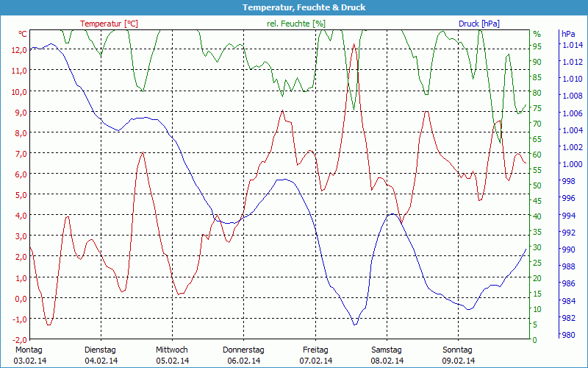Click temperature axis value '12,0'

(19, 49)
